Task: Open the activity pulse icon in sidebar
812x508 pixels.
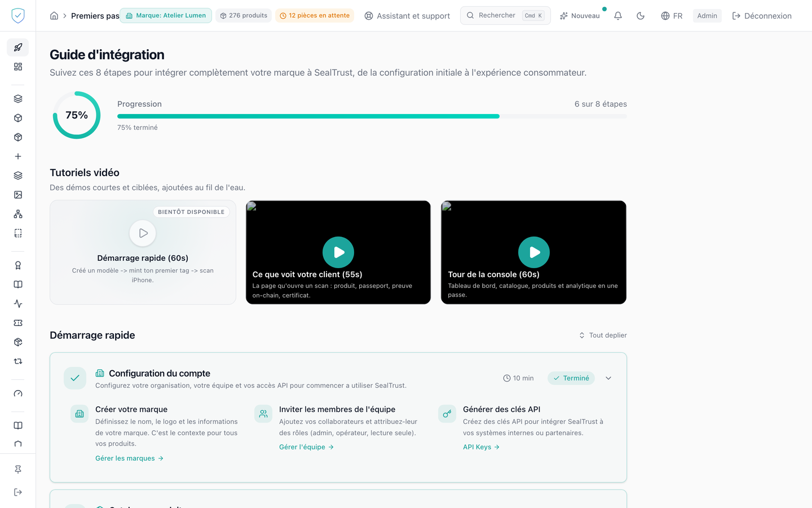Action: tap(18, 304)
